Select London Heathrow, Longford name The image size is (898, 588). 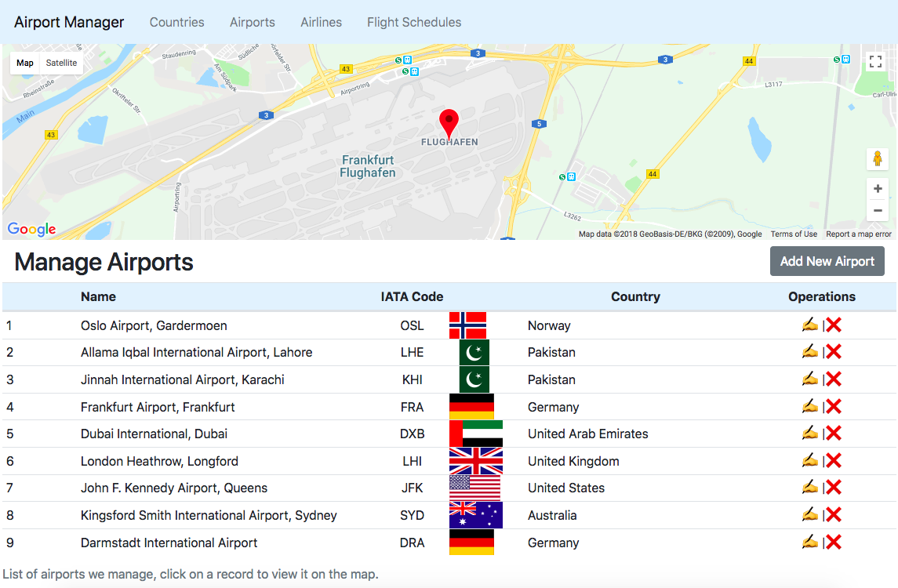click(x=159, y=462)
